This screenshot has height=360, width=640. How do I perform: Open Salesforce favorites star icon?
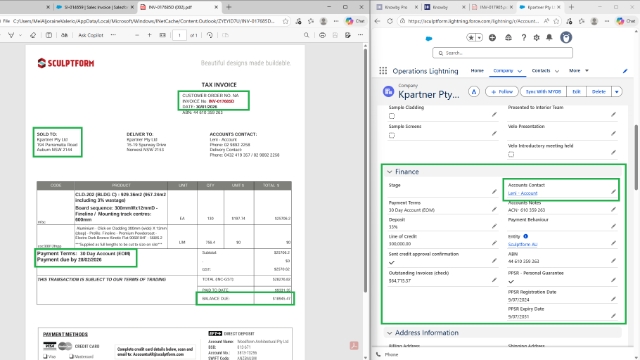tap(471, 38)
